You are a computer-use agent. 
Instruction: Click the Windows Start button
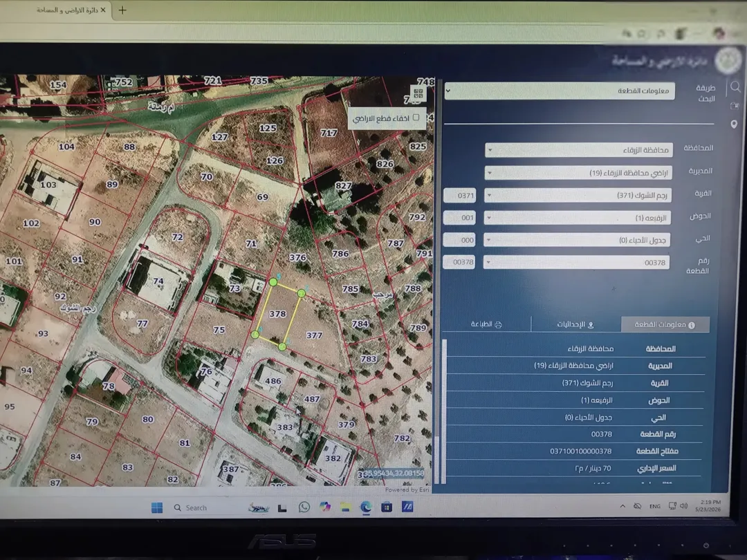(157, 507)
